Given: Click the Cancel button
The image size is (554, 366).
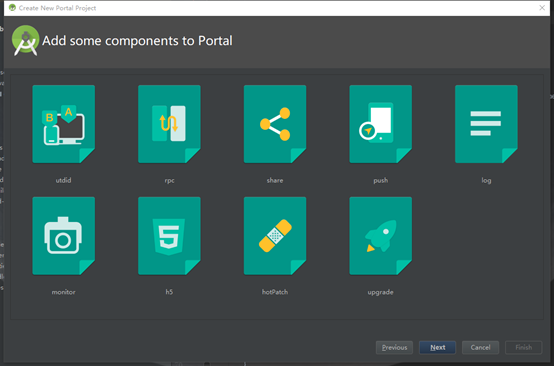Looking at the screenshot, I should coord(481,347).
